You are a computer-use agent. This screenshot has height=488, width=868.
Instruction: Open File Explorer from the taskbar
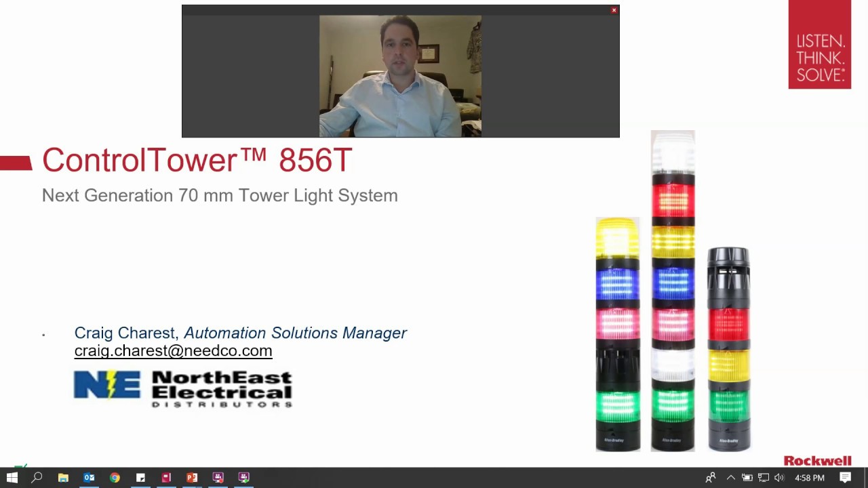click(63, 478)
